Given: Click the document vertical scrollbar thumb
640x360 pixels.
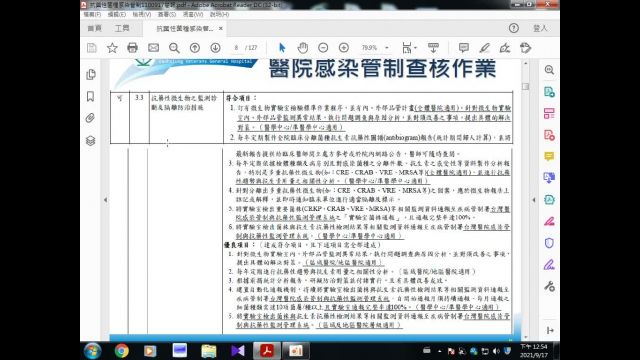Looking at the screenshot, I should point(525,87).
